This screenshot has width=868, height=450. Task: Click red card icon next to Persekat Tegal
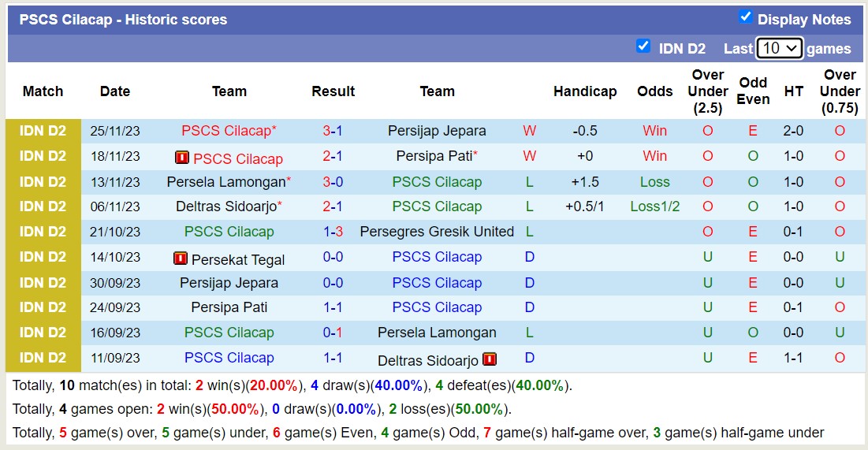pyautogui.click(x=181, y=258)
